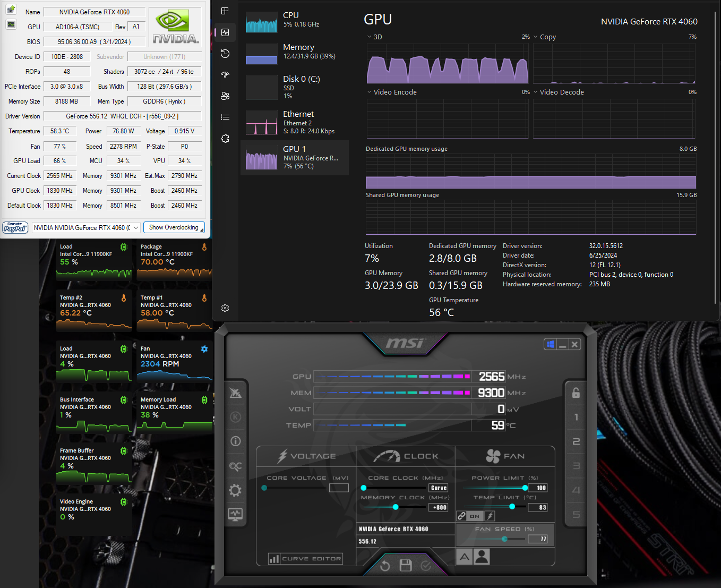Open the Curve Editor
The width and height of the screenshot is (721, 588).
click(306, 558)
